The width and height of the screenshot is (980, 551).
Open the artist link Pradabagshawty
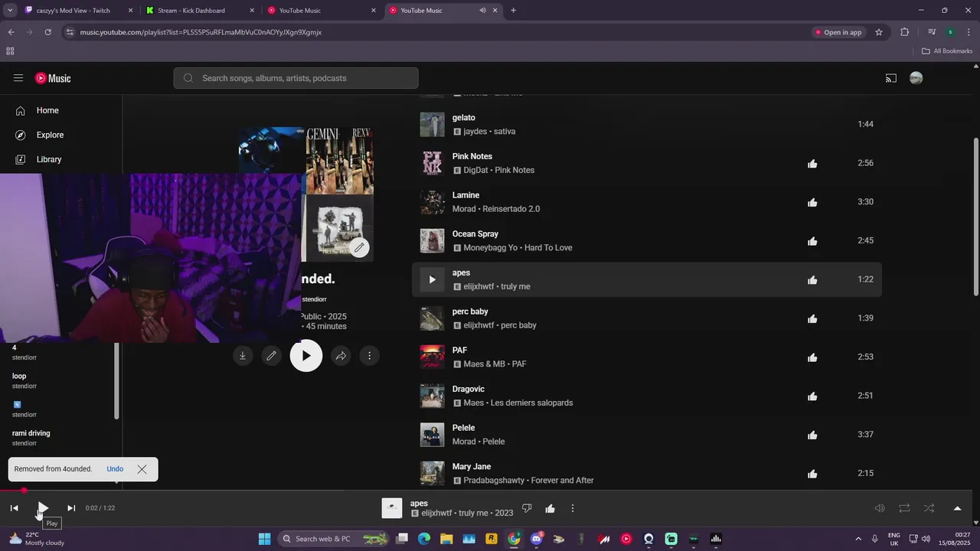coord(494,481)
